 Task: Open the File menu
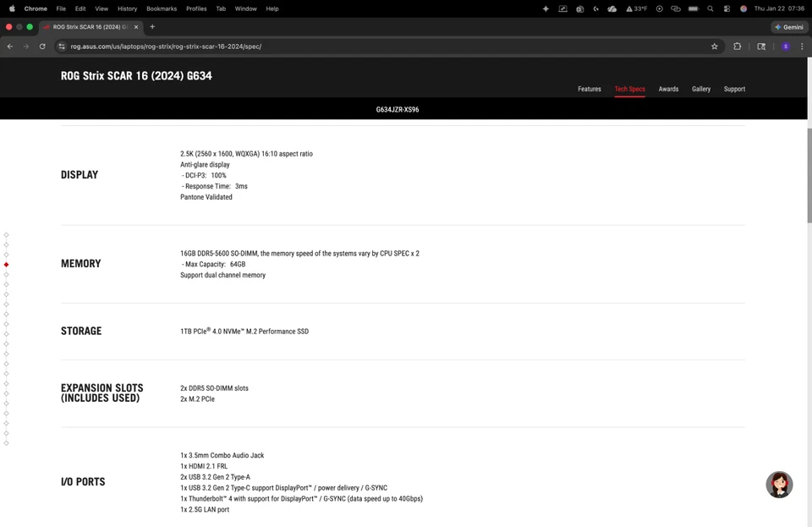(x=61, y=8)
